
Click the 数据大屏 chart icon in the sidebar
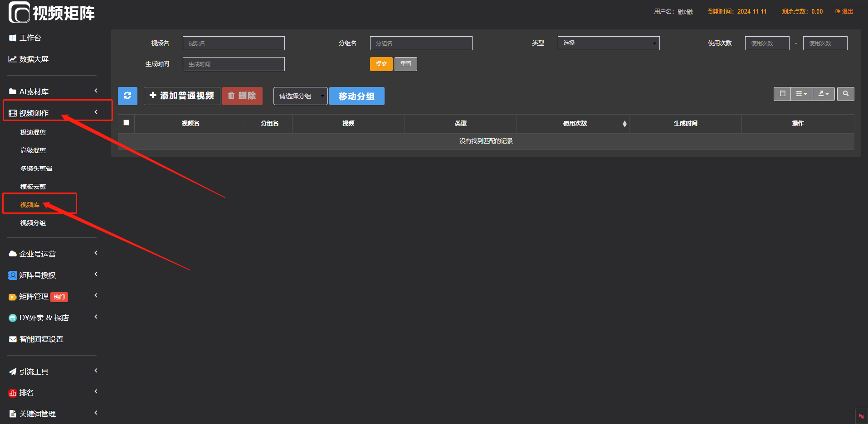click(13, 59)
